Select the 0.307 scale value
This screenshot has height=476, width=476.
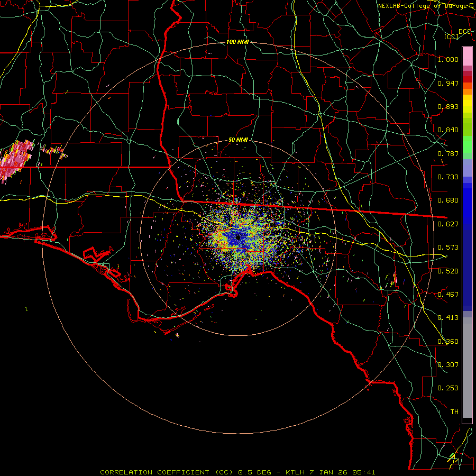click(x=448, y=365)
